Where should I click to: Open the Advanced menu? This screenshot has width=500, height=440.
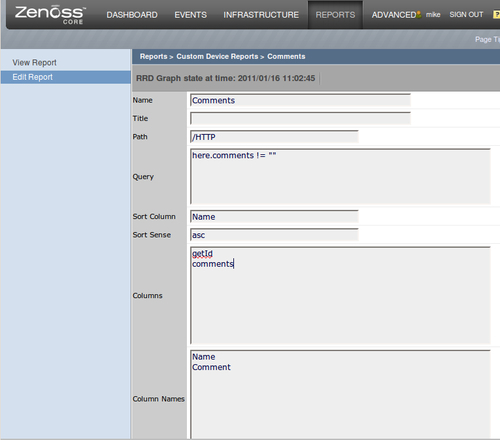394,15
